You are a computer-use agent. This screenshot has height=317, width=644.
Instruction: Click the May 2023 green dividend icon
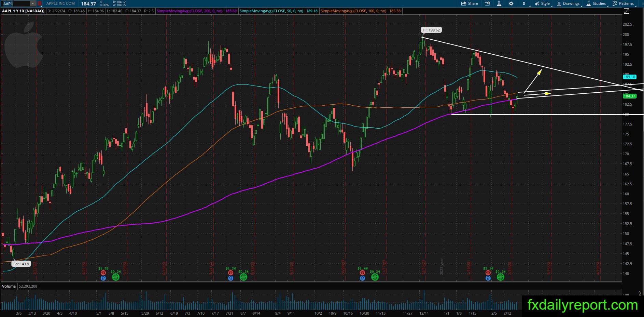pos(116,277)
